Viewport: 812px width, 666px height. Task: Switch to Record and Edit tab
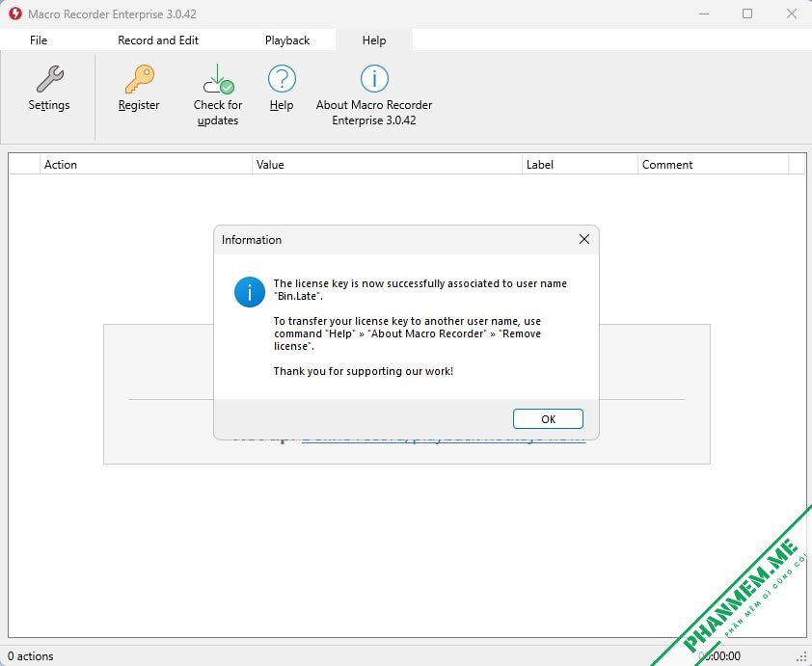point(158,40)
